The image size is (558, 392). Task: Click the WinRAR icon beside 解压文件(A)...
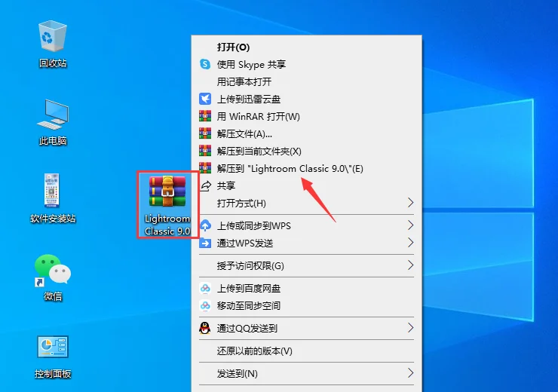pos(205,133)
